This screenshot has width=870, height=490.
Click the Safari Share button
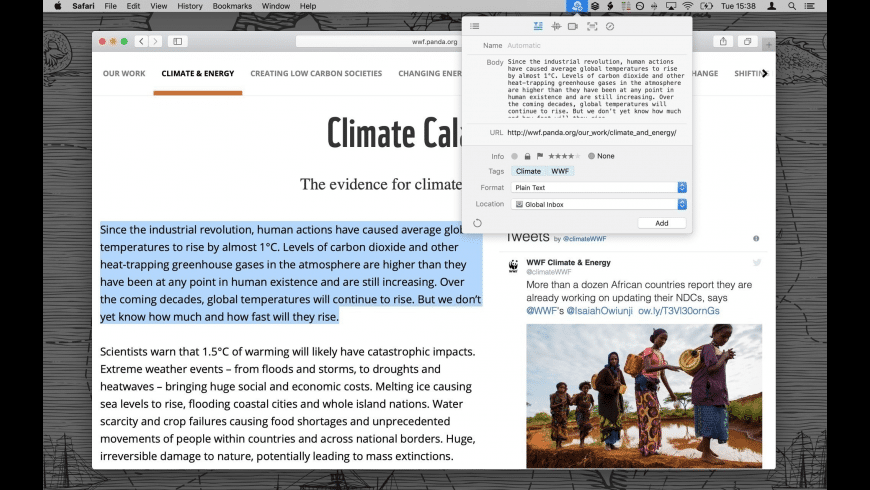click(x=723, y=41)
